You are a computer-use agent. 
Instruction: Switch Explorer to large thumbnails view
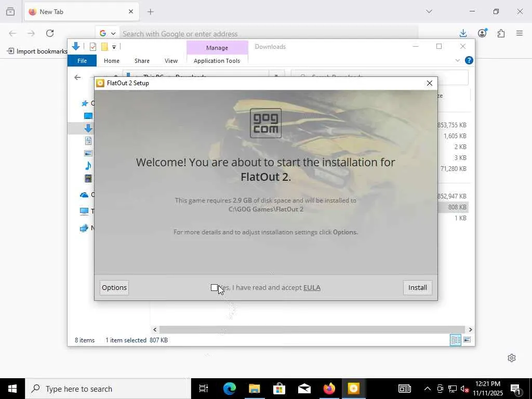467,340
